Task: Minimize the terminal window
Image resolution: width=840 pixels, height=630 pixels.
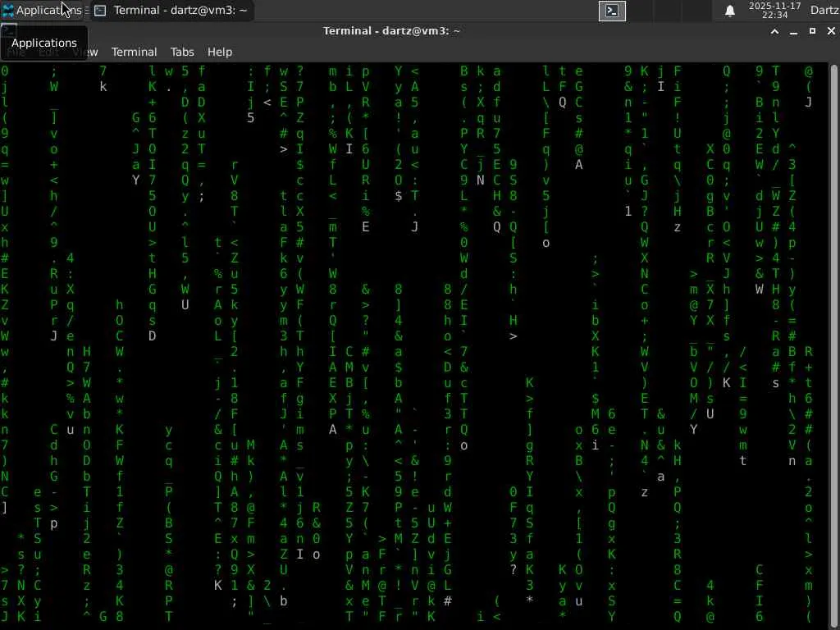Action: point(793,31)
